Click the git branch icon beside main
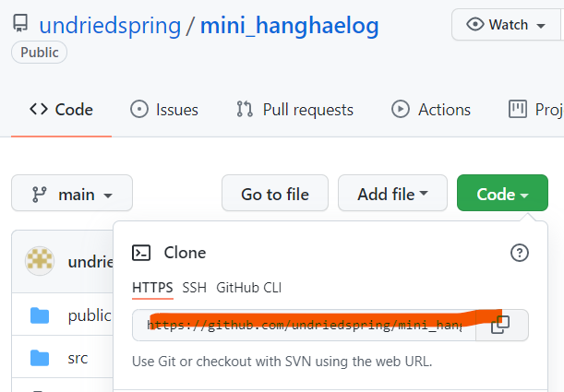Viewport: 564px width, 392px height. point(39,195)
